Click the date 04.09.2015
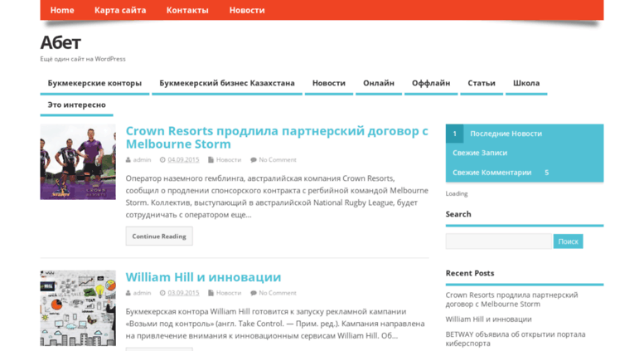The height and width of the screenshot is (351, 644). tap(183, 160)
